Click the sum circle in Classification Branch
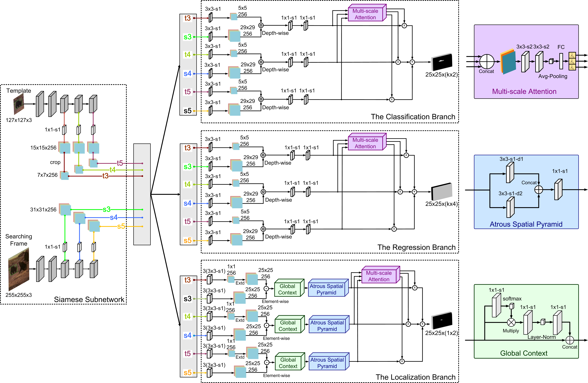588x383 pixels. coord(412,62)
